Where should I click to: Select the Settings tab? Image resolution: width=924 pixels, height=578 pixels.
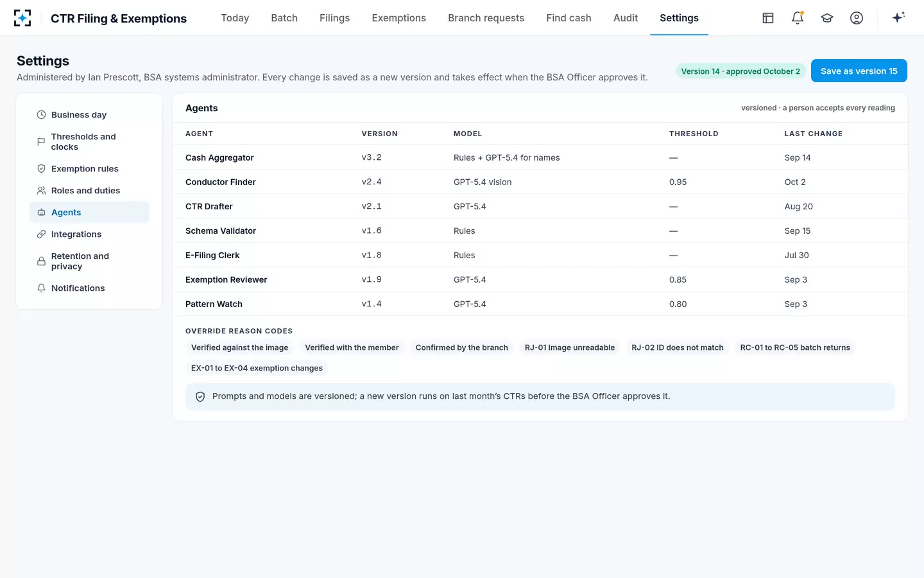point(679,18)
